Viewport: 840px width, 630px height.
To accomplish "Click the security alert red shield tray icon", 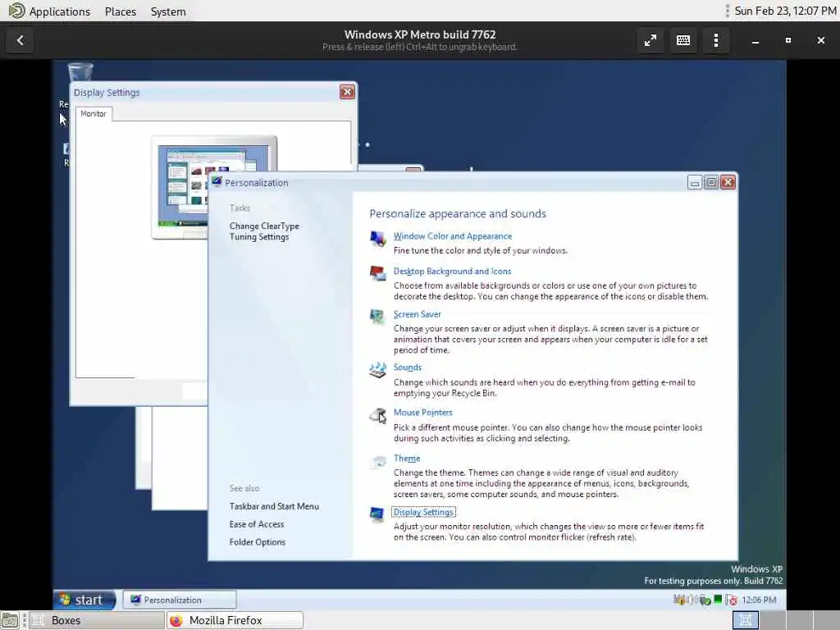I will (x=731, y=600).
